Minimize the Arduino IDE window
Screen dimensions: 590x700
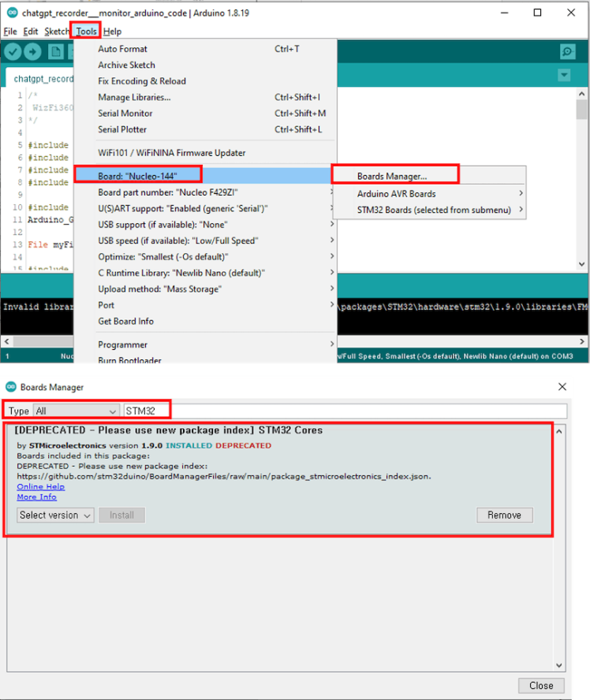(x=504, y=13)
